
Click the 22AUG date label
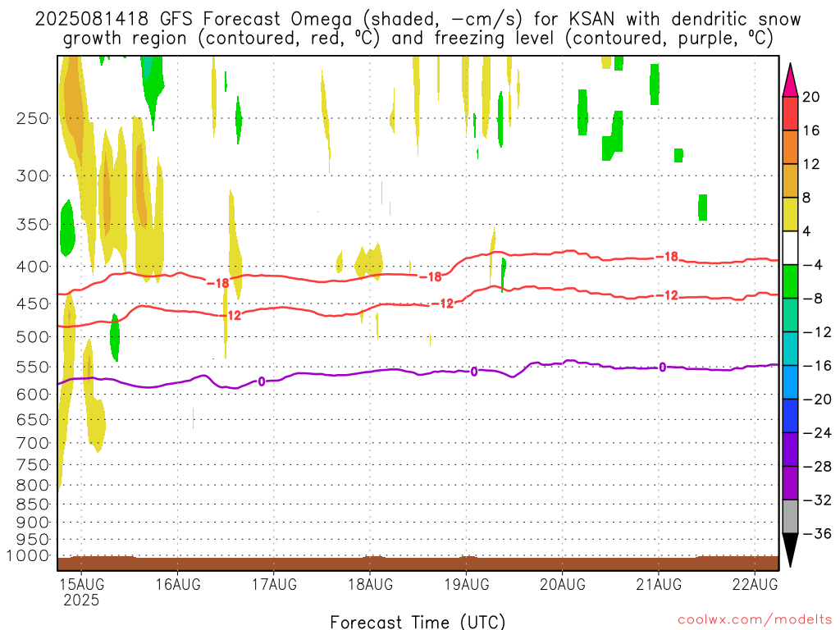click(755, 584)
